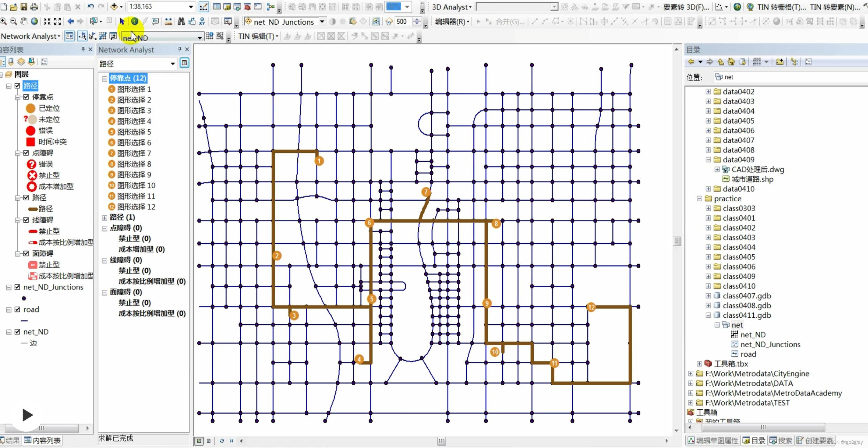Click the Solve network analysis icon

coord(103,36)
